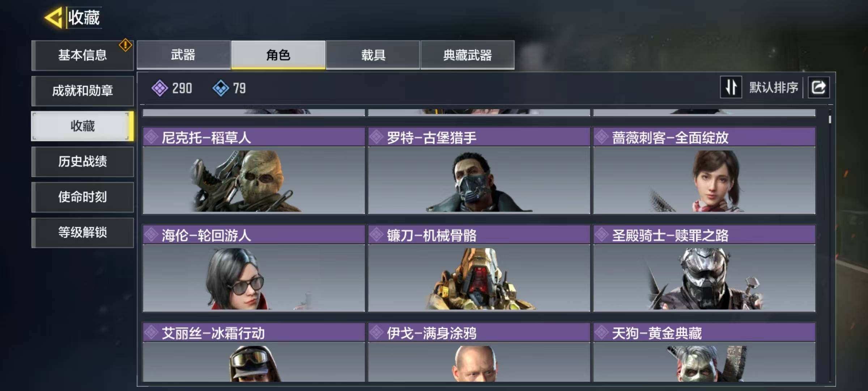
Task: Click the orange alert icon on 基本信息
Action: (125, 45)
